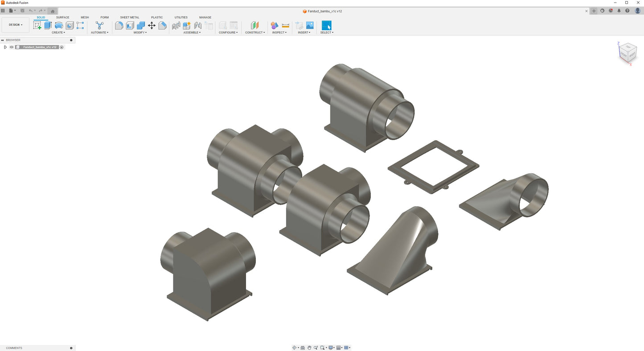The width and height of the screenshot is (644, 351).
Task: Open a new design tab with plus
Action: pyautogui.click(x=594, y=11)
